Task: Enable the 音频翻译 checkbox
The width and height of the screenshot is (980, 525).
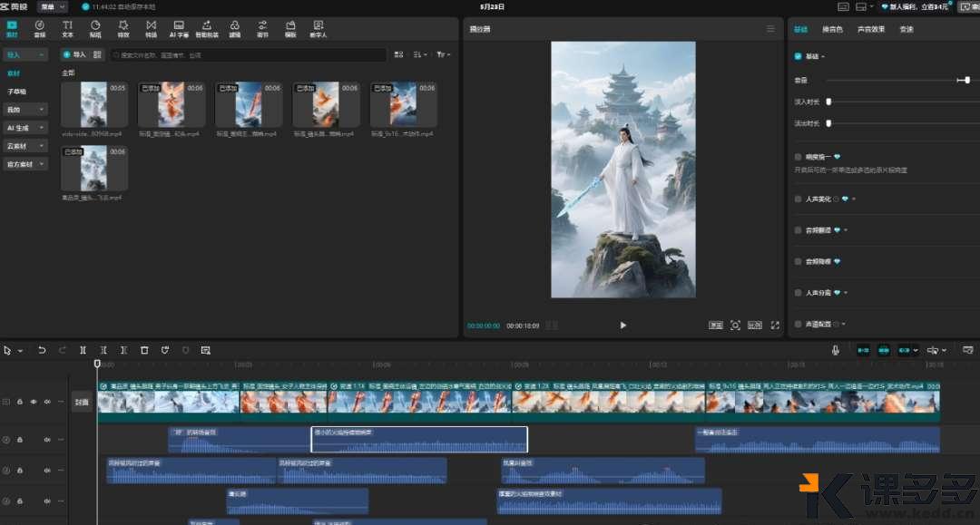Action: (799, 230)
